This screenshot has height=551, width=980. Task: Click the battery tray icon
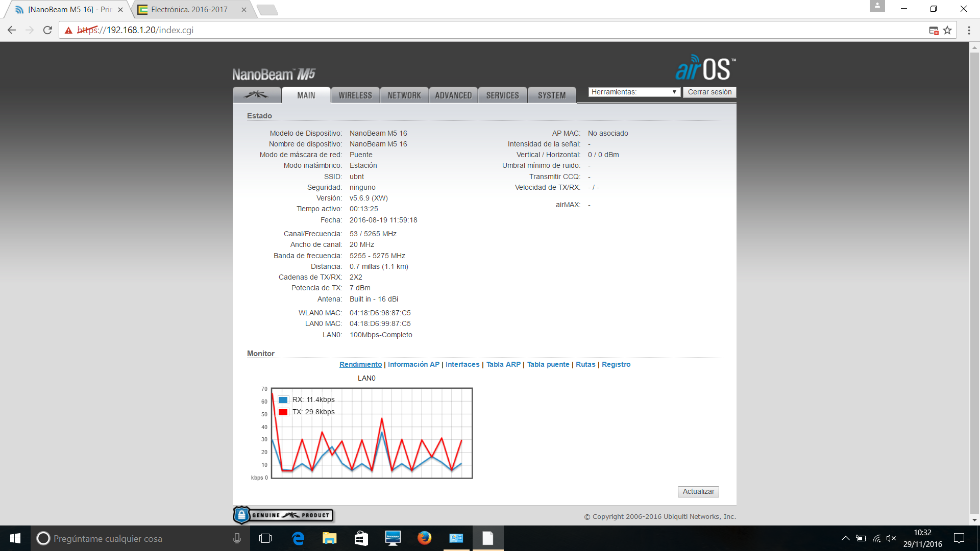pos(862,538)
